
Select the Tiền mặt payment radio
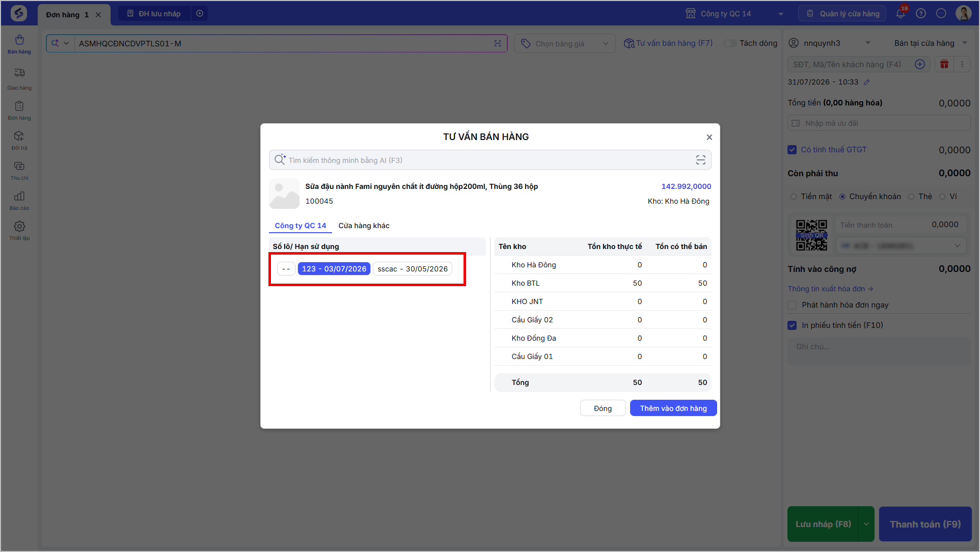[794, 197]
